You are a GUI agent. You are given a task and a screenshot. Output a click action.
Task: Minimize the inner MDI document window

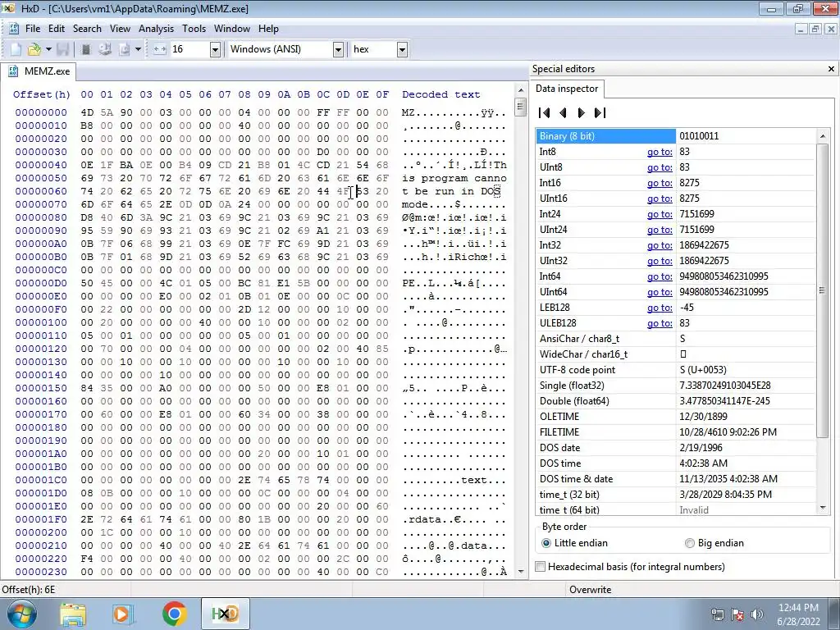point(801,29)
